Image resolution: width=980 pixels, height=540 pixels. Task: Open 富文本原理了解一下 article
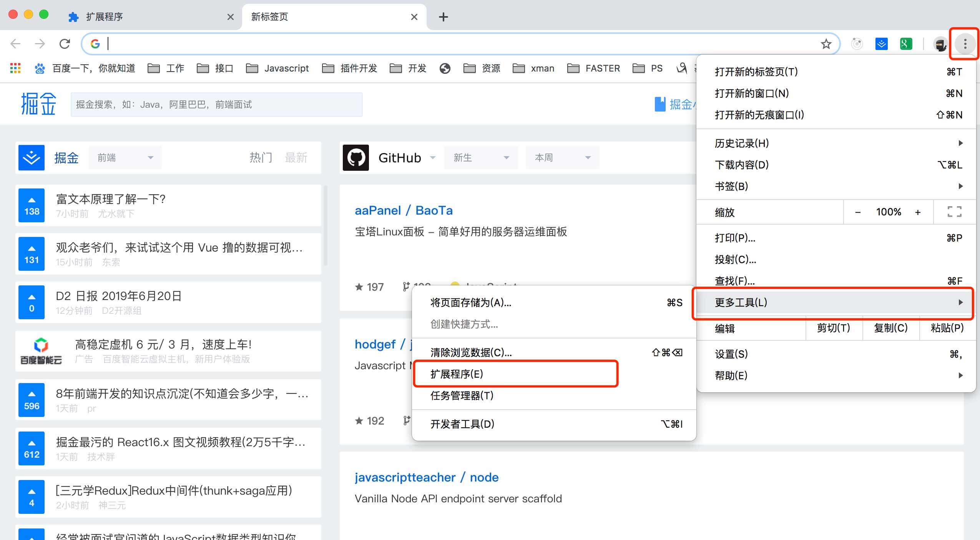pos(111,199)
